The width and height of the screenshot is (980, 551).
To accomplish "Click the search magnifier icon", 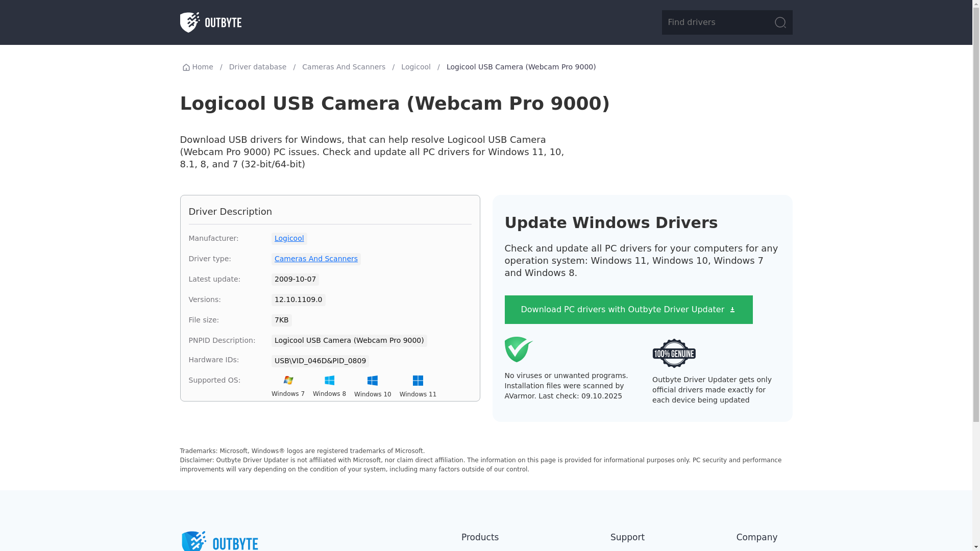I will coord(780,22).
